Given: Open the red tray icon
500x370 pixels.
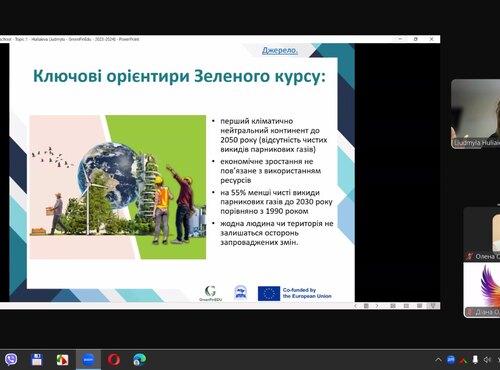Looking at the screenshot, I should coord(463,360).
